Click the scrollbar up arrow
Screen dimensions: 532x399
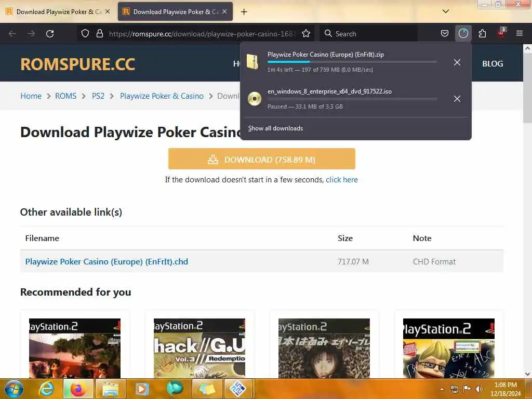click(527, 48)
